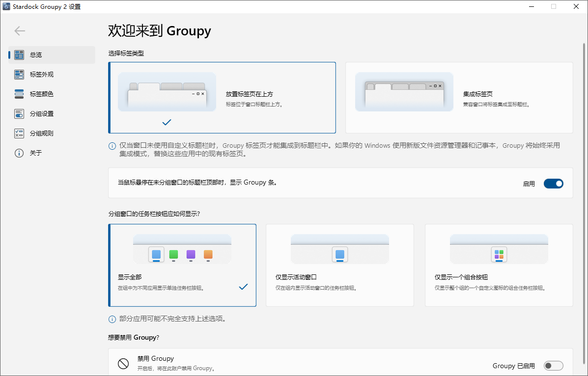Click the 部分应用可能不完全支持上述选项 note
Viewport: 588px width, 376px height.
coord(172,319)
